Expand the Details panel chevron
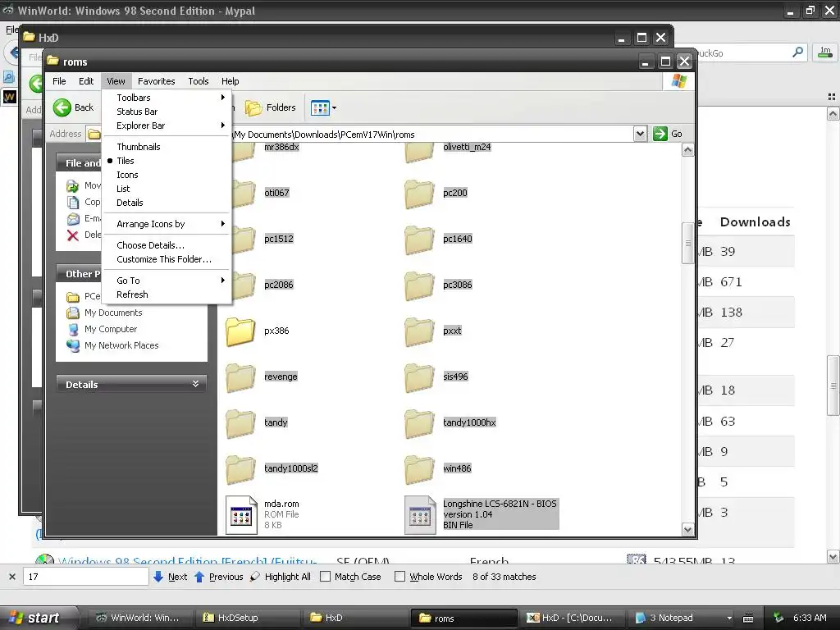The width and height of the screenshot is (840, 630). pyautogui.click(x=195, y=384)
